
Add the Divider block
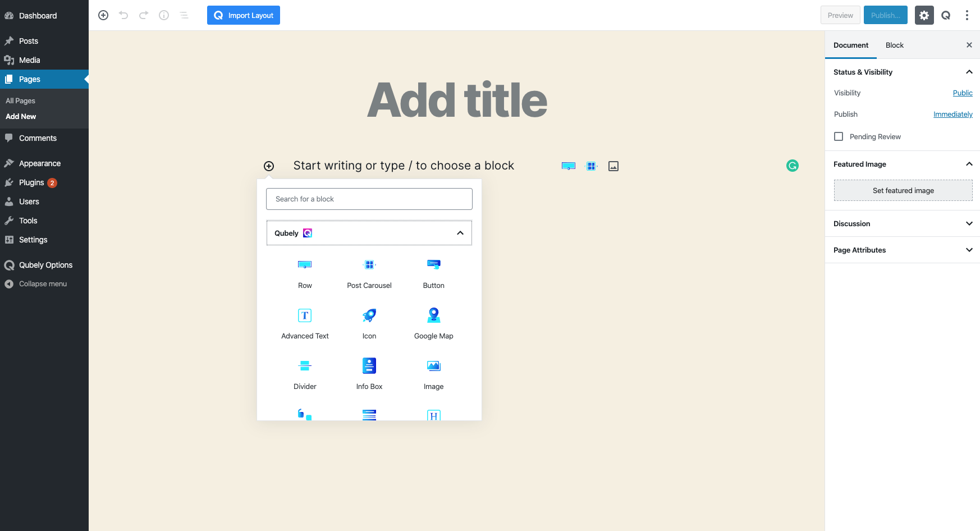(305, 374)
